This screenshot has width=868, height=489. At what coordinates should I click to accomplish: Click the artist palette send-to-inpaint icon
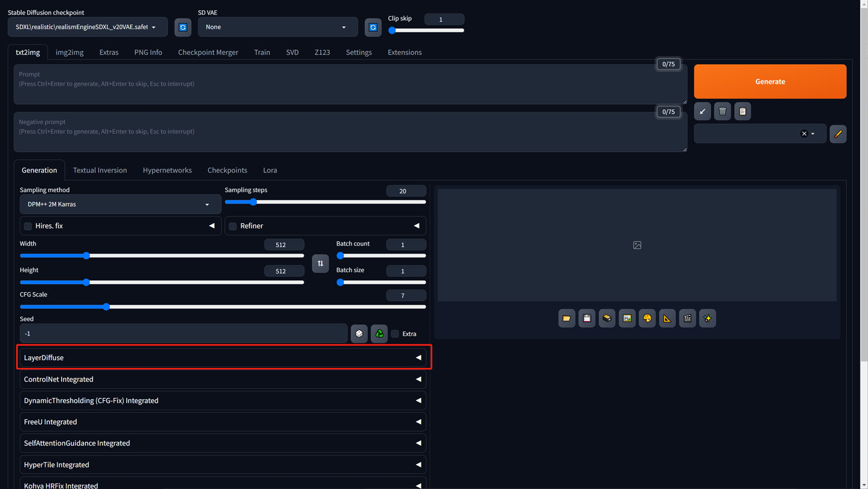coord(647,318)
